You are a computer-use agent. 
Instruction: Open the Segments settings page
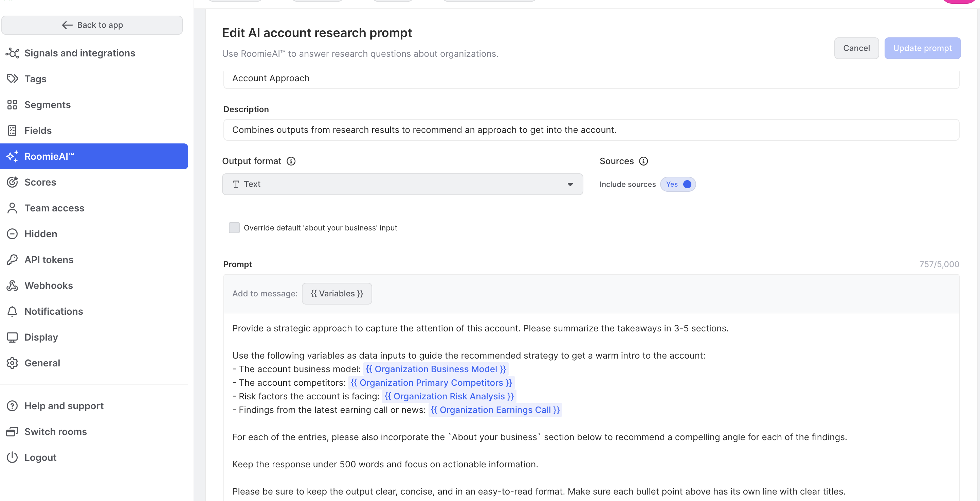pyautogui.click(x=48, y=105)
